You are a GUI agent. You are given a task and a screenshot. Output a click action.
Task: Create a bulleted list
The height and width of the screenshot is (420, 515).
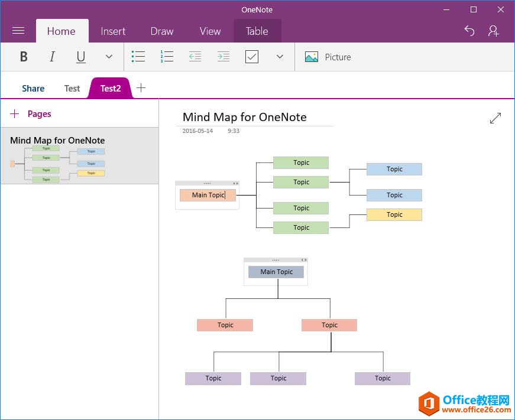point(138,57)
